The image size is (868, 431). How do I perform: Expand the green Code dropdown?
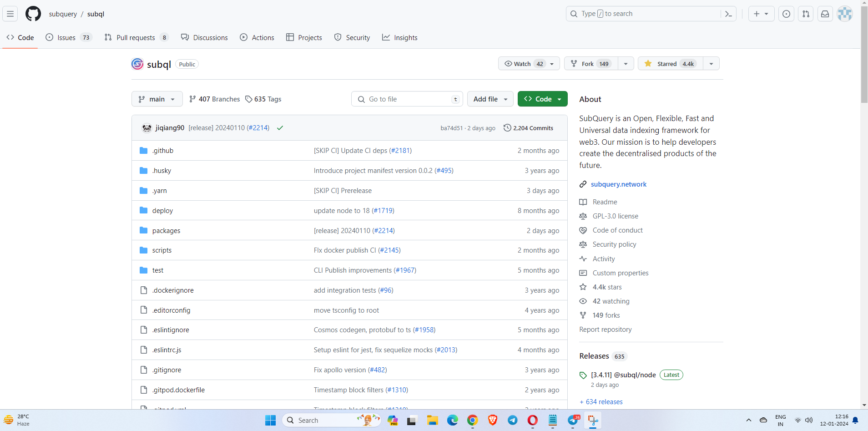(542, 99)
